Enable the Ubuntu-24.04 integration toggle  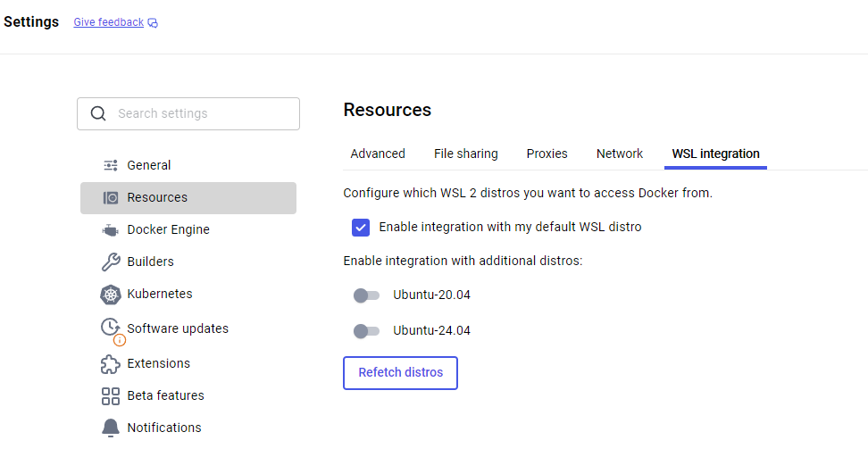(366, 331)
